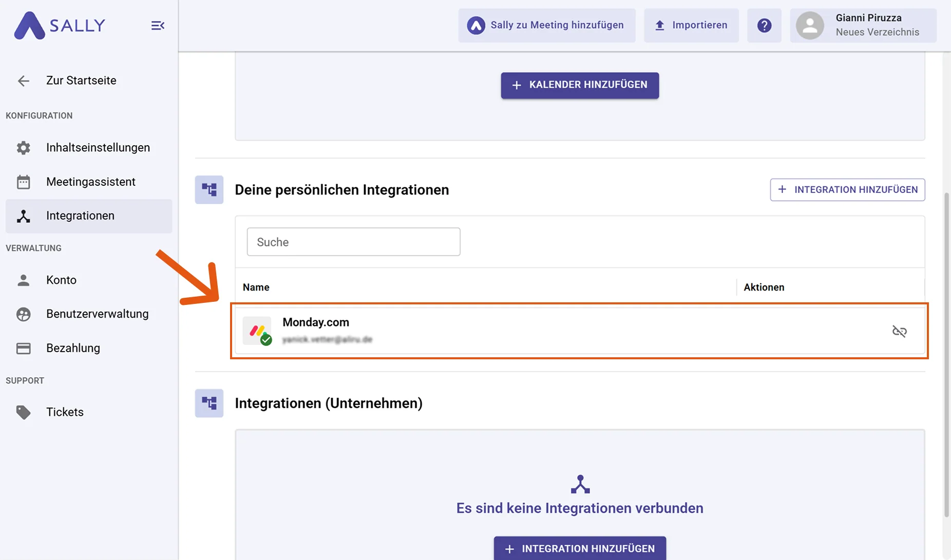The width and height of the screenshot is (951, 560).
Task: Click the Sally logo
Action: (60, 25)
